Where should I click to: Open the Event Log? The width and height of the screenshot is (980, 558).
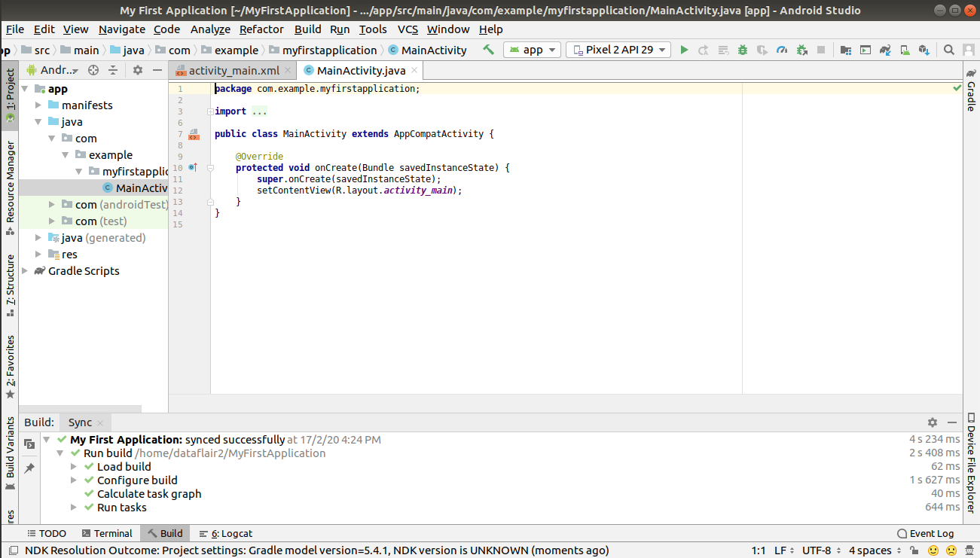925,533
